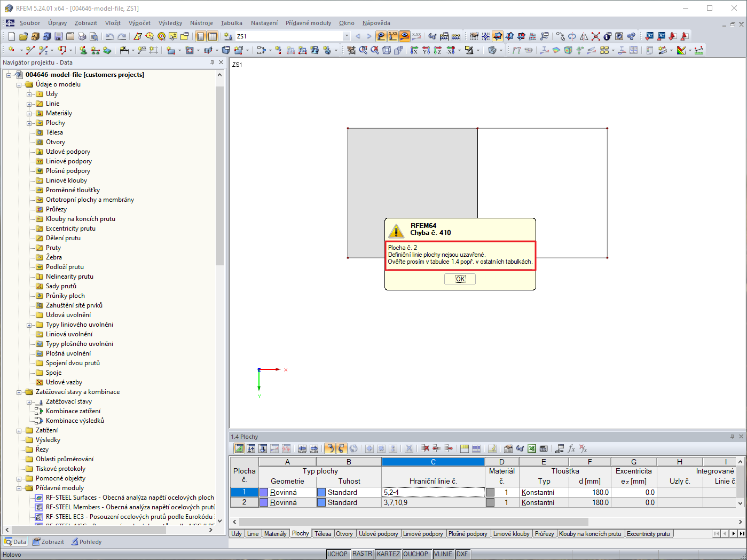
Task: Click the new line tool icon
Action: click(30, 50)
